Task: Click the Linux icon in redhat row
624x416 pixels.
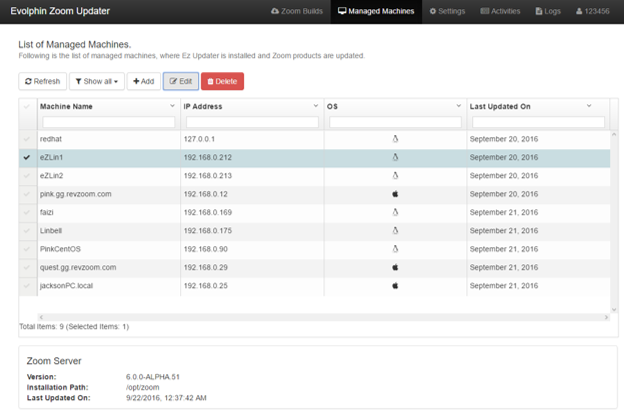Action: pos(395,139)
